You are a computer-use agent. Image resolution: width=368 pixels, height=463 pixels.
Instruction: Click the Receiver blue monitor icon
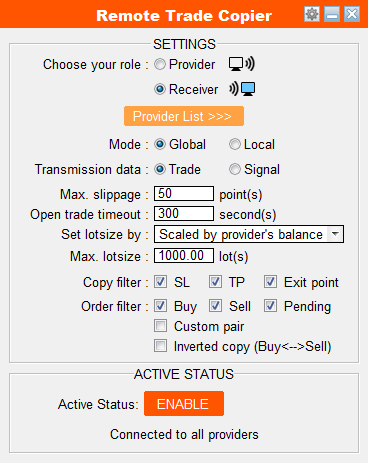(242, 89)
